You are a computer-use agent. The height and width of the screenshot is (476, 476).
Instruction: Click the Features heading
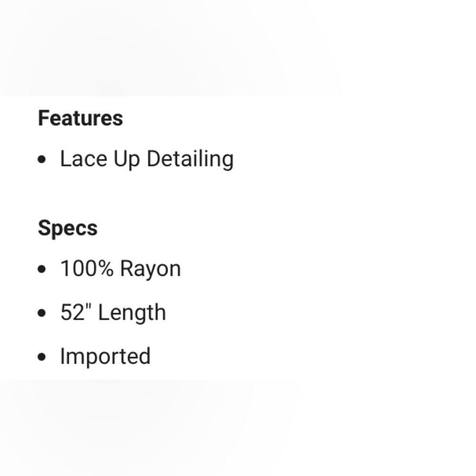tap(80, 118)
